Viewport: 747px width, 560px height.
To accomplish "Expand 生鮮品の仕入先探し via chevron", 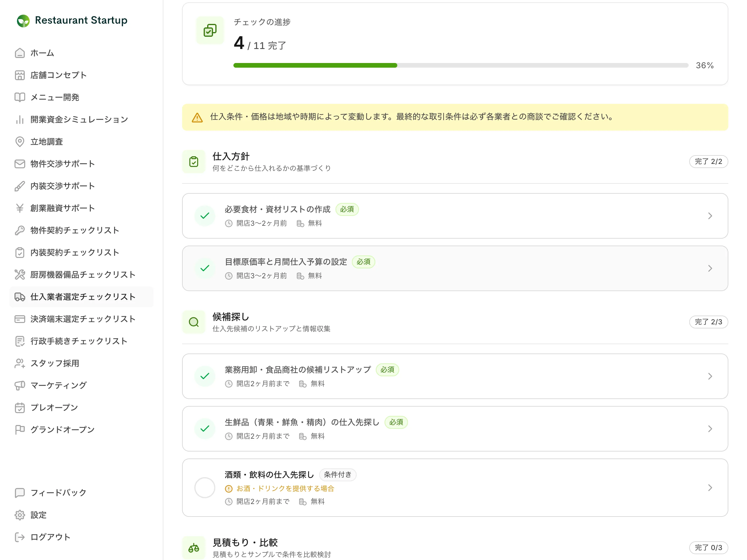I will pyautogui.click(x=710, y=429).
